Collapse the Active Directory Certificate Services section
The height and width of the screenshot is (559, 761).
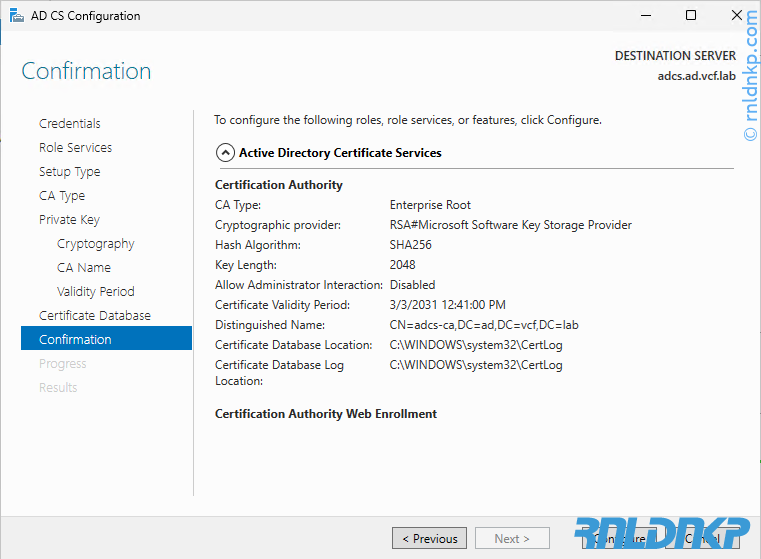225,153
